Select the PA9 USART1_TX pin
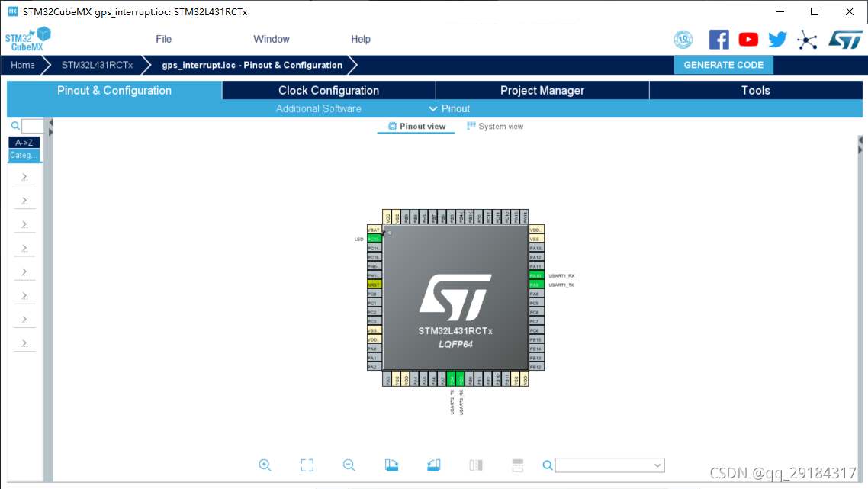The image size is (868, 489). pyautogui.click(x=536, y=285)
